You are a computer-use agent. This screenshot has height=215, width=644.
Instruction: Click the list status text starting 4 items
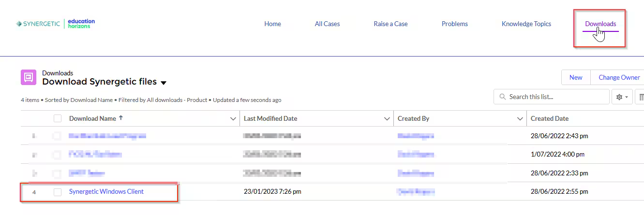point(151,100)
